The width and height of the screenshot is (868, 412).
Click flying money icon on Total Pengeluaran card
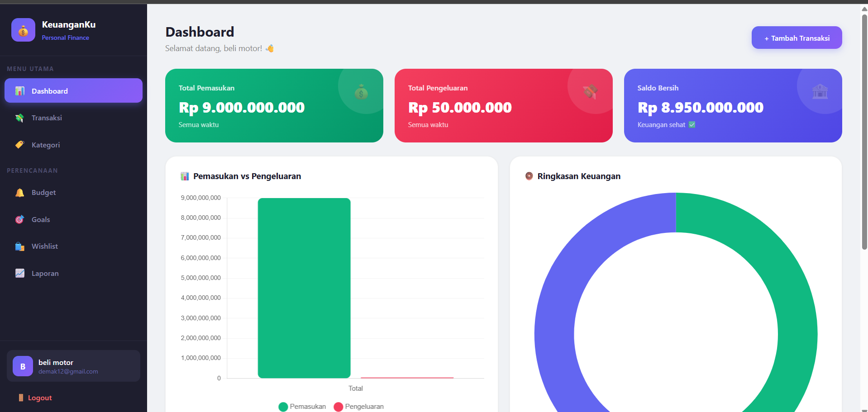(590, 92)
